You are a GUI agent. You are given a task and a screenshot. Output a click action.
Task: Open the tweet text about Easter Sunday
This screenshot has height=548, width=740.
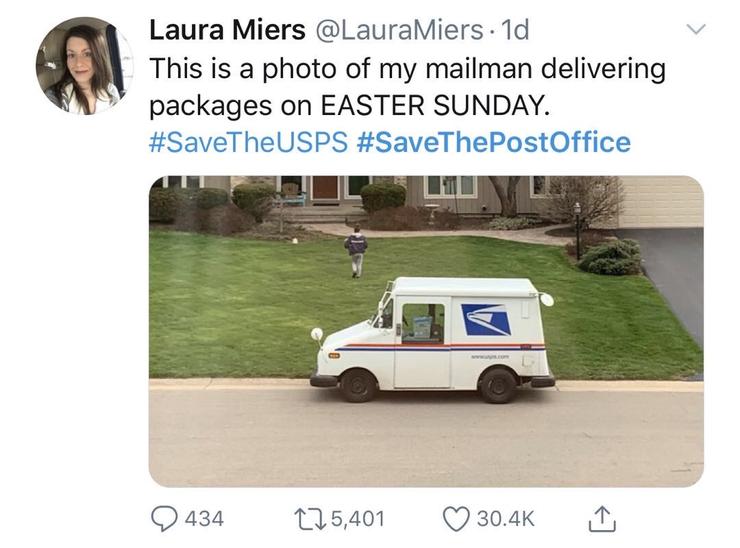[406, 88]
